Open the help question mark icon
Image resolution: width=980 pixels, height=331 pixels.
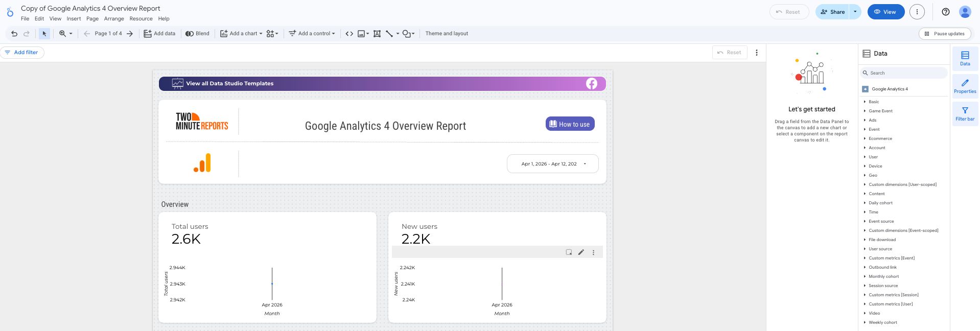[x=945, y=12]
